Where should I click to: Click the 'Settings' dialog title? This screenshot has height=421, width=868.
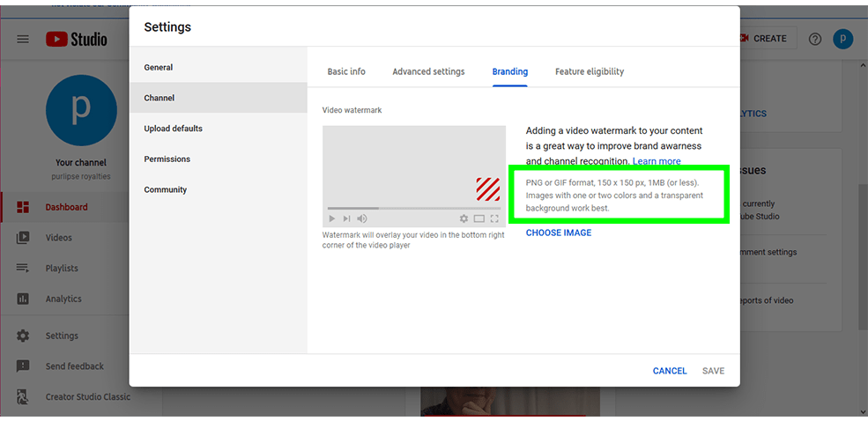coord(167,27)
